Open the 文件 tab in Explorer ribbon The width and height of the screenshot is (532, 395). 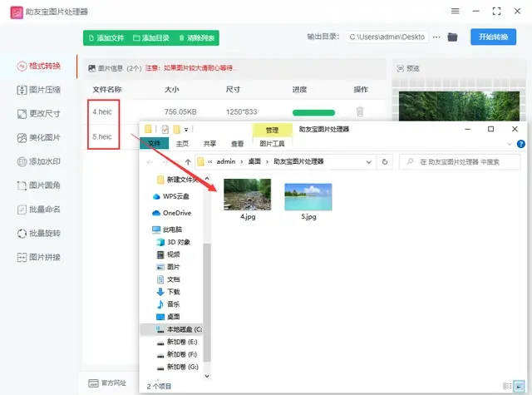[x=155, y=144]
